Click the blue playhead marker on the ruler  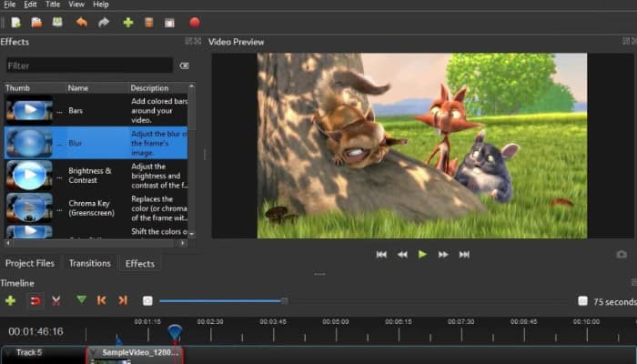point(175,332)
